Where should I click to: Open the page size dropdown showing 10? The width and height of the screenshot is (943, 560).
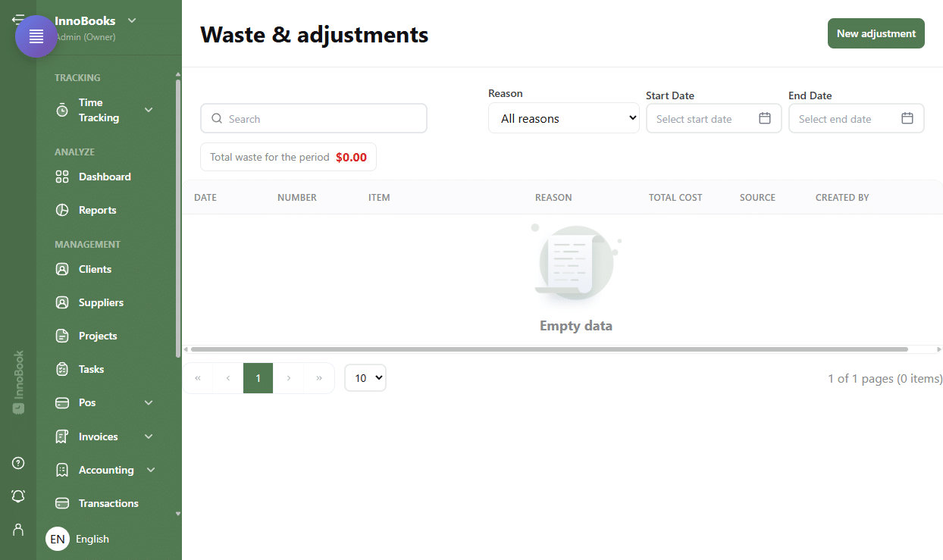(x=365, y=378)
